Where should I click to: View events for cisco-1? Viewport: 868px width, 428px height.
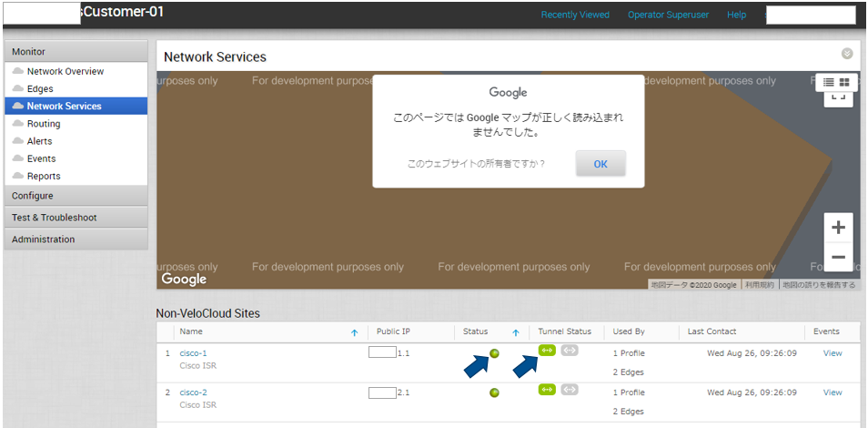(x=833, y=353)
